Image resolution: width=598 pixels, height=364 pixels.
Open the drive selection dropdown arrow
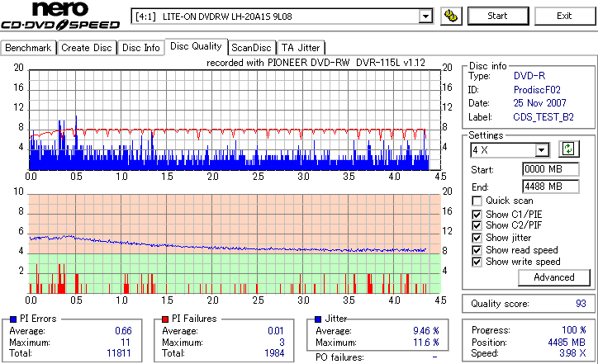(x=425, y=17)
